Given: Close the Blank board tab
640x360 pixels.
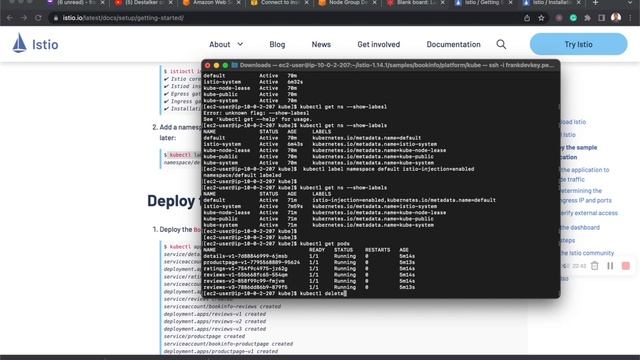Looking at the screenshot, I should coord(442,3).
